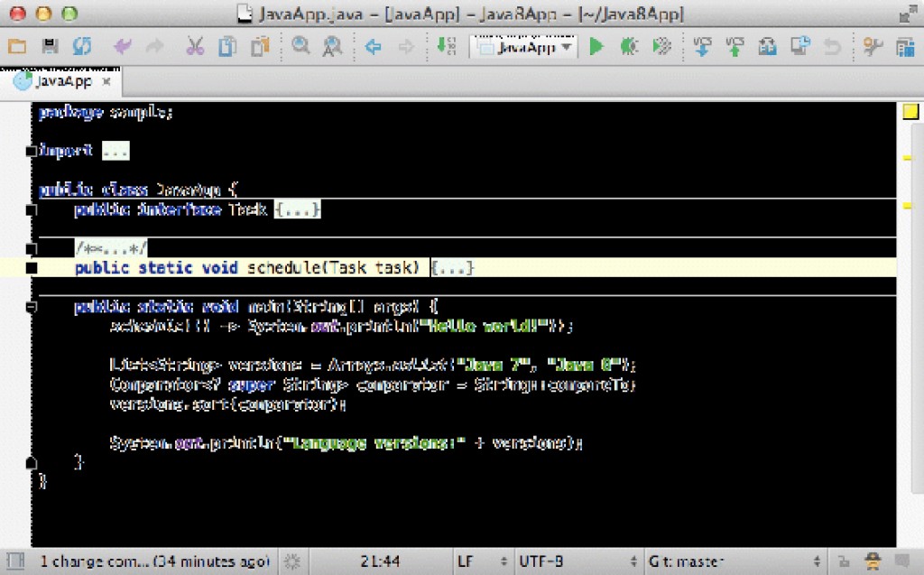Open the UTF-8 encoding selector

(577, 561)
